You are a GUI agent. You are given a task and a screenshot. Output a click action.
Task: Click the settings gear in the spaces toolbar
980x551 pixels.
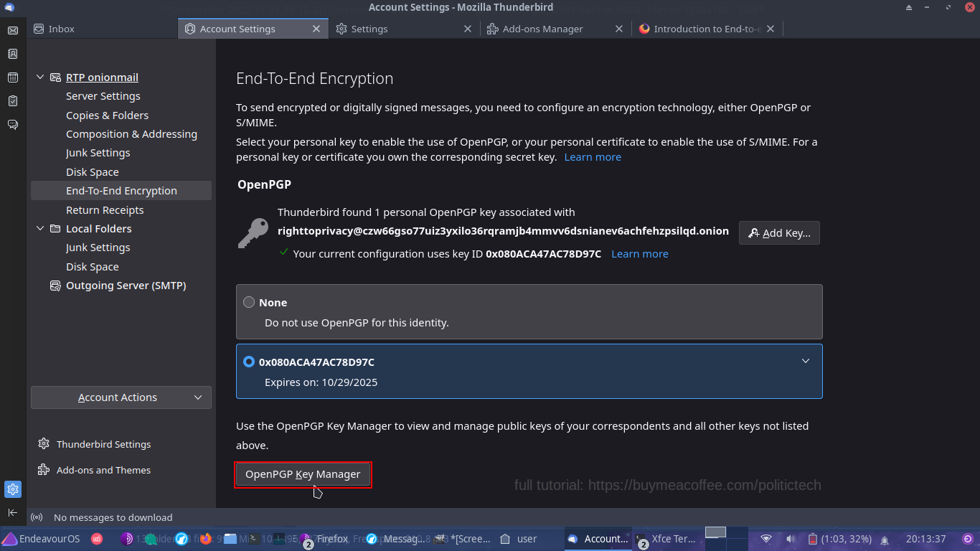[12, 489]
